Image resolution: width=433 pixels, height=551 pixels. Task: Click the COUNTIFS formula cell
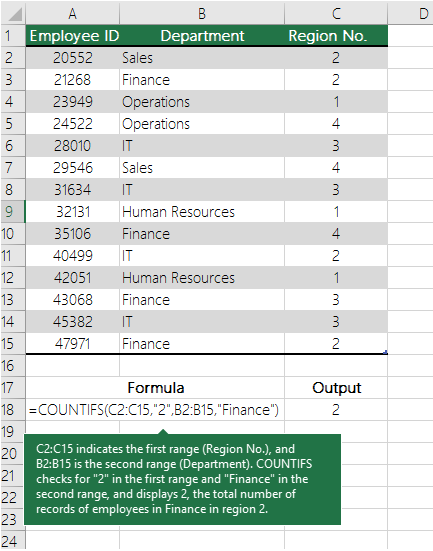[155, 410]
